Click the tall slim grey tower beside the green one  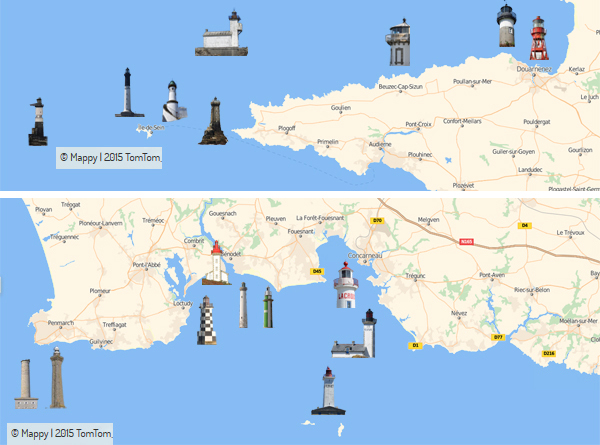[x=243, y=305]
